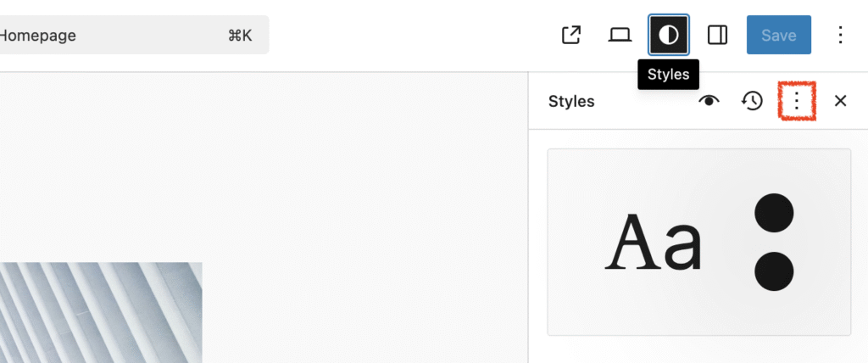Image resolution: width=868 pixels, height=363 pixels.
Task: Select the image block in the canvas
Action: 100,312
